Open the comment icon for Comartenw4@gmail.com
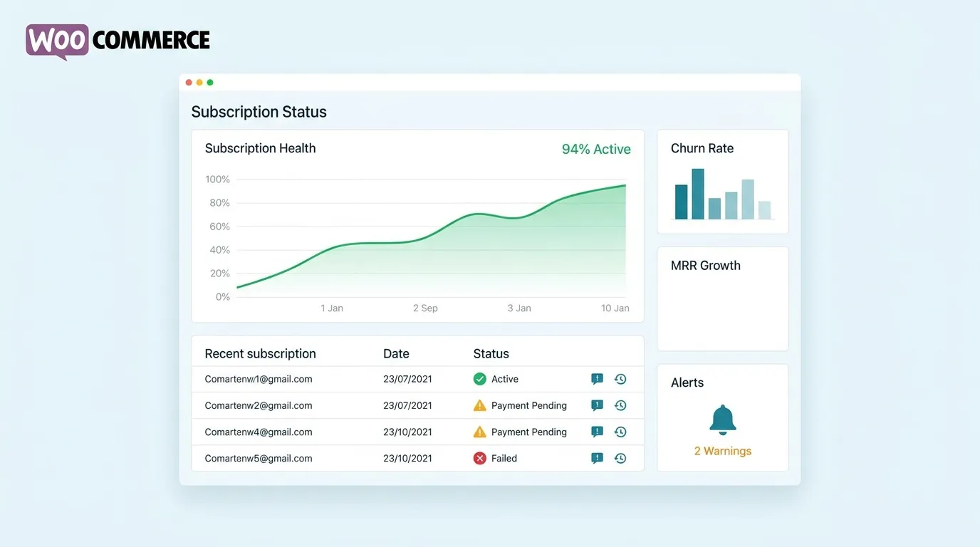Viewport: 980px width, 547px height. [x=597, y=432]
